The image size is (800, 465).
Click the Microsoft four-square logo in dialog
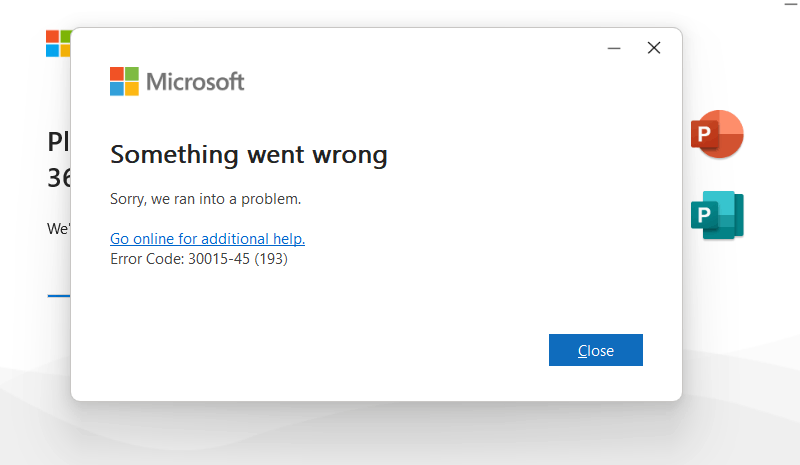[x=124, y=82]
